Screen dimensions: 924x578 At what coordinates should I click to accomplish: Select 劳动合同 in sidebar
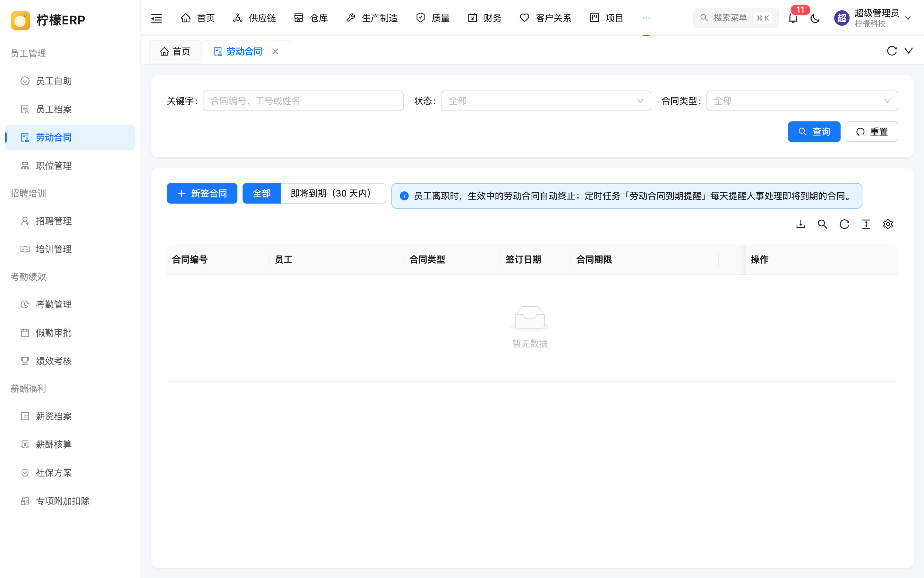(70, 138)
